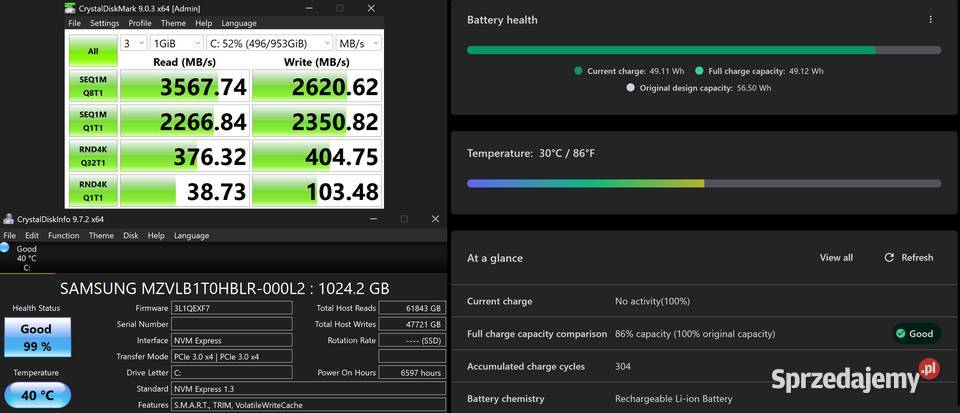
Task: Open the Battery health three-dot menu
Action: tap(931, 20)
